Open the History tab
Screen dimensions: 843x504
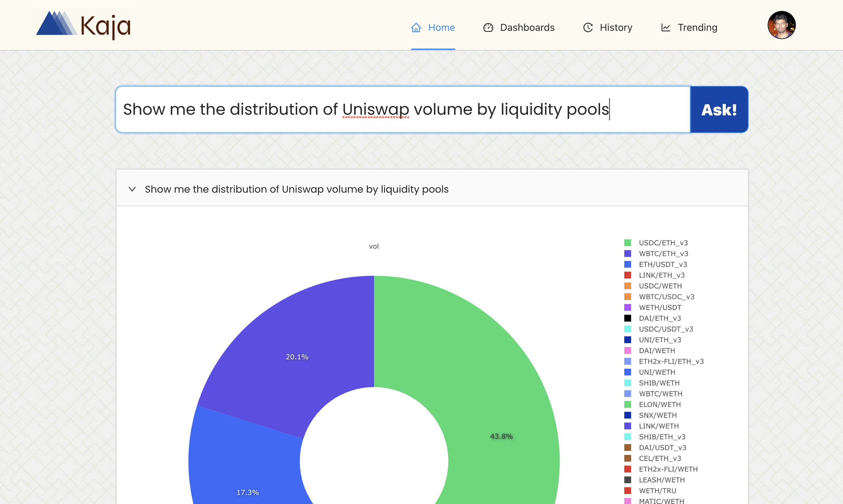click(608, 28)
